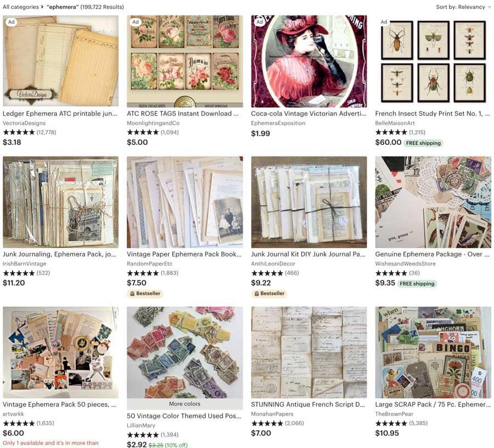
Task: Open 50 Vintage Color Themed Used Postage title
Action: point(184,416)
